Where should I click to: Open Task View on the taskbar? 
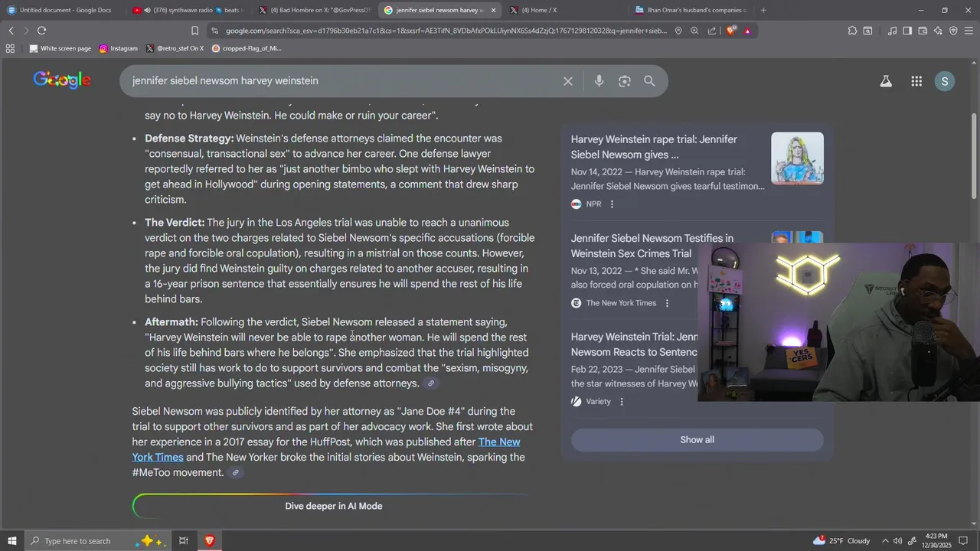click(x=184, y=541)
